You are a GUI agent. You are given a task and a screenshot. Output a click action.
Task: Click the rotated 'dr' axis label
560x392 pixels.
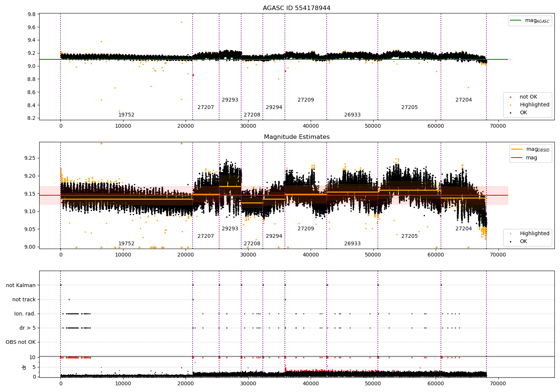pyautogui.click(x=24, y=367)
